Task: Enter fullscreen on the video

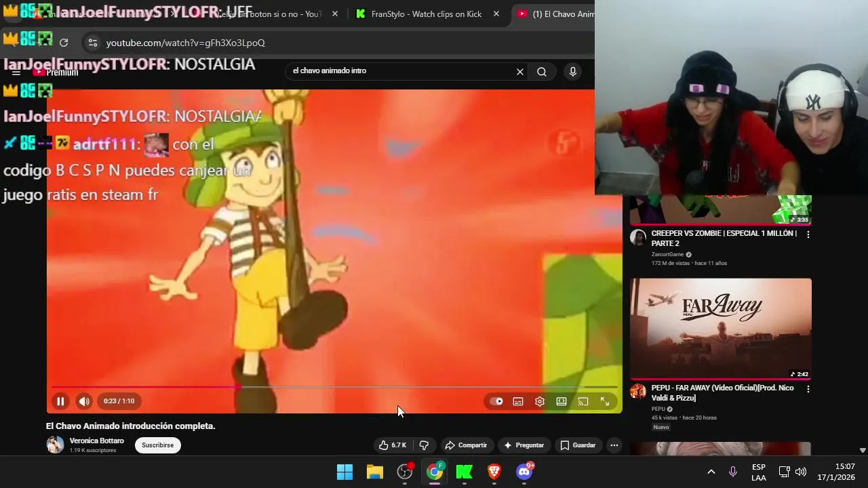Action: (x=605, y=401)
